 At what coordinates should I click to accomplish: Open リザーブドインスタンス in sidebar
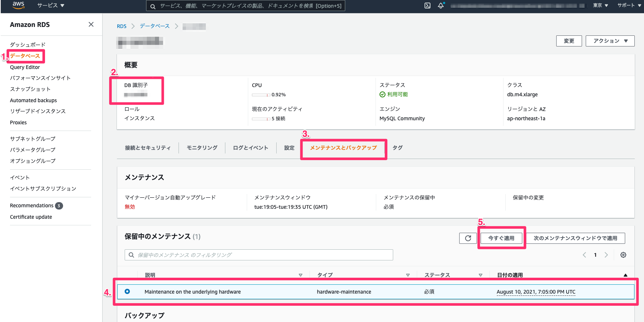(x=38, y=111)
